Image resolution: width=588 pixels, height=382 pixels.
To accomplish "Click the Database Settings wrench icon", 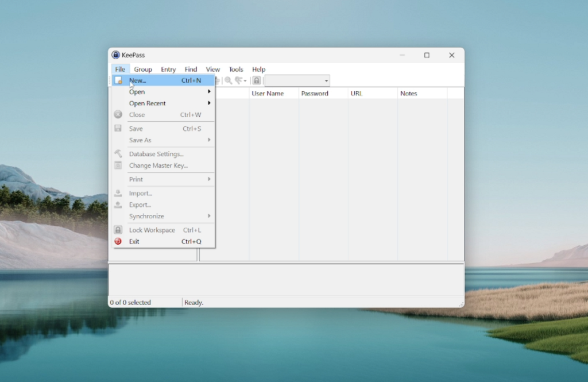I will click(118, 154).
